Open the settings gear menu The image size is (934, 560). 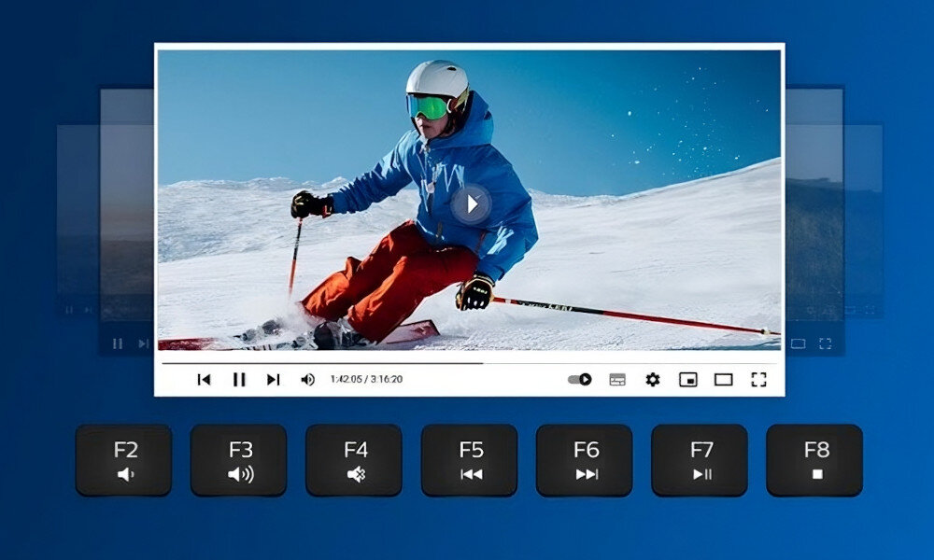(653, 380)
